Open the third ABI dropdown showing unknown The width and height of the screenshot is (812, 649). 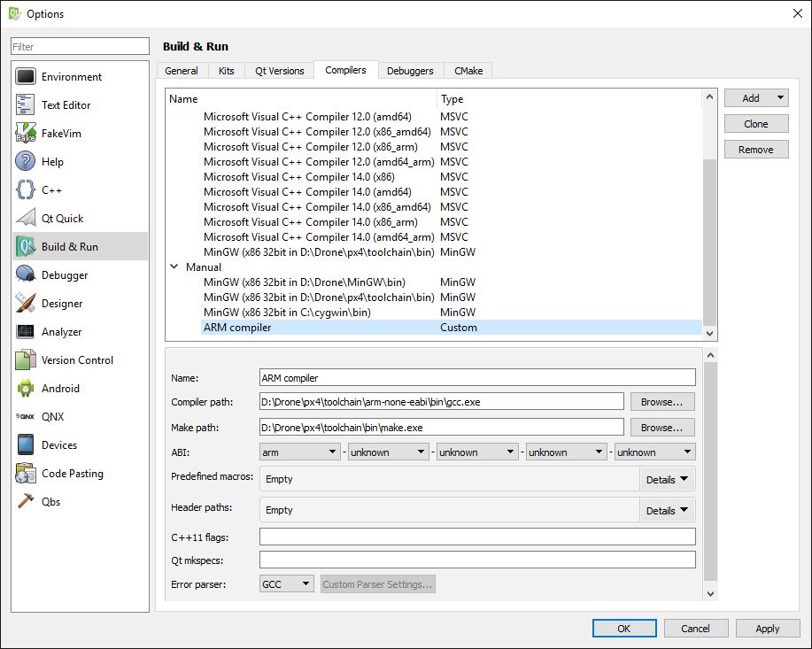tap(477, 452)
